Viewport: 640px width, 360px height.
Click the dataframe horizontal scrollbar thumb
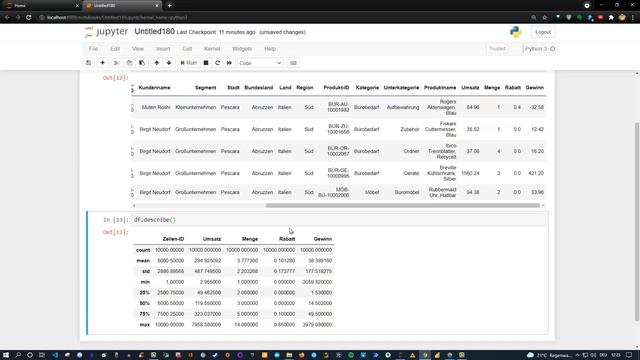point(403,205)
